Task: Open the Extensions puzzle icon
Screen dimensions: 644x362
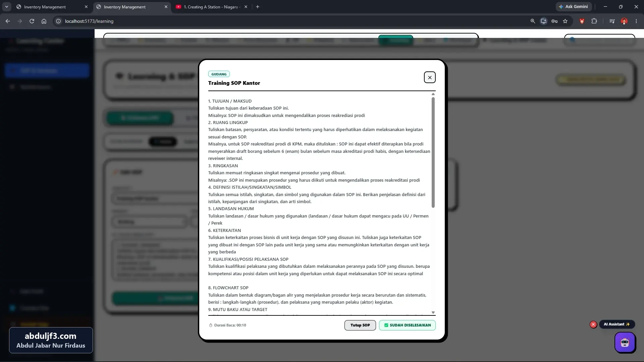Action: coord(594,21)
